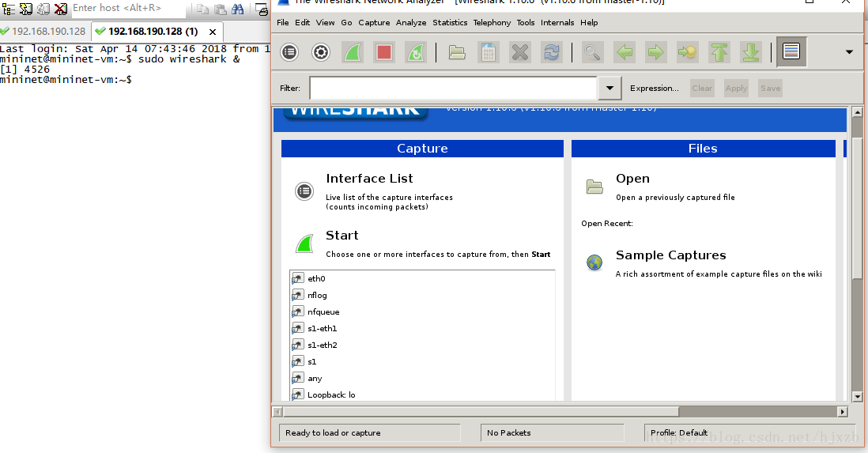This screenshot has height=453, width=868.
Task: Click the vertical scrollbar down arrow
Action: pyautogui.click(x=858, y=397)
